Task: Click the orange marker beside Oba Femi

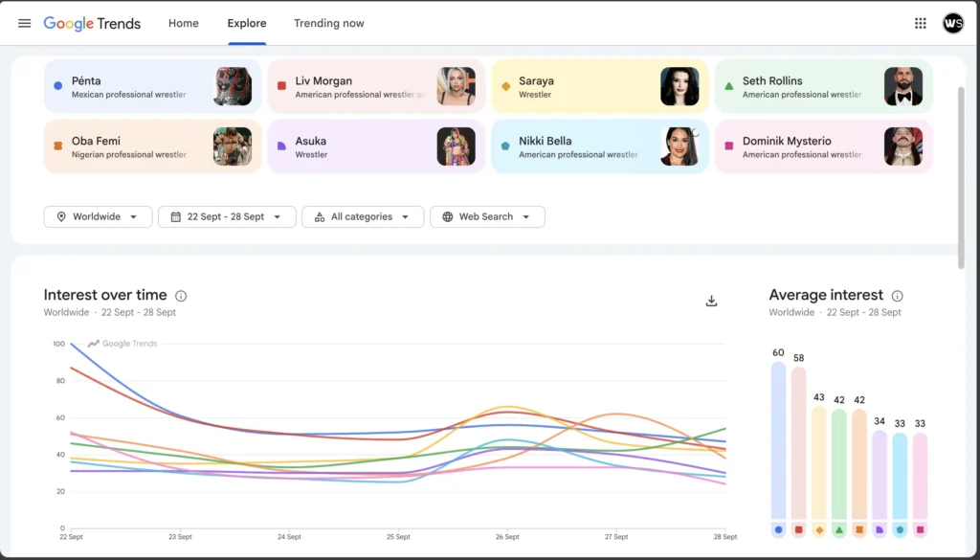Action: point(58,146)
